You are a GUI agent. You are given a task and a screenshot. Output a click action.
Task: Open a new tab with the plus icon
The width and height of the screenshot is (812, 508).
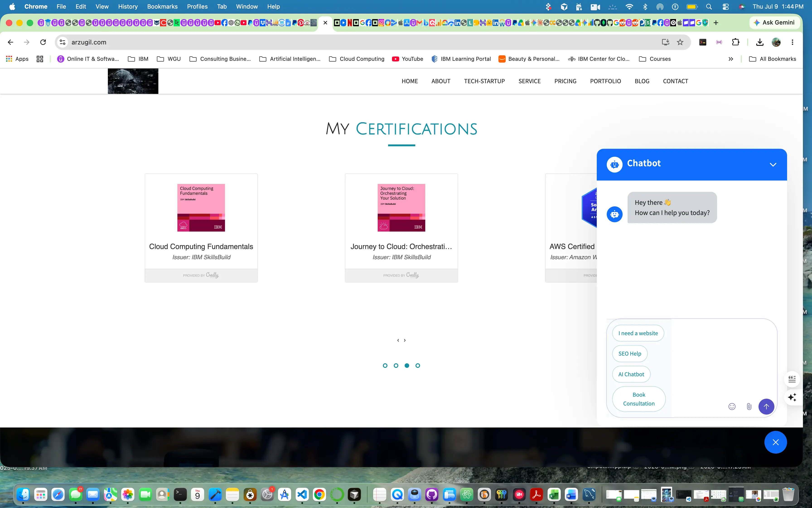[716, 22]
